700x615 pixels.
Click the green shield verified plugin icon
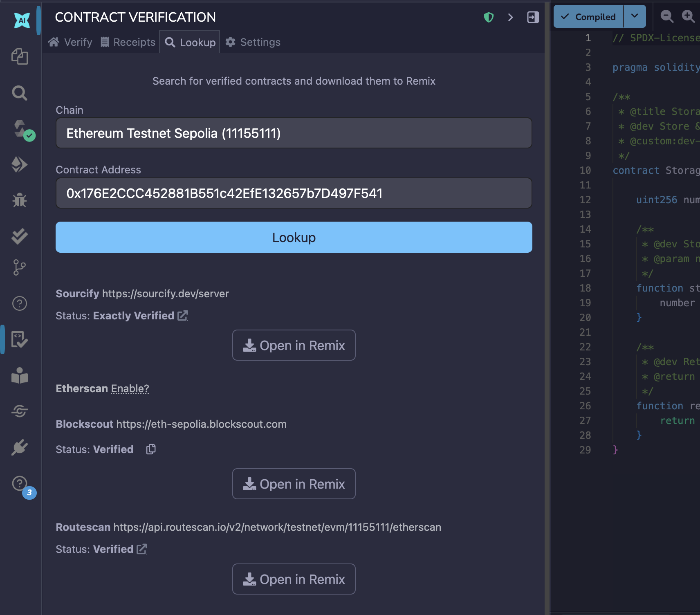(x=489, y=17)
